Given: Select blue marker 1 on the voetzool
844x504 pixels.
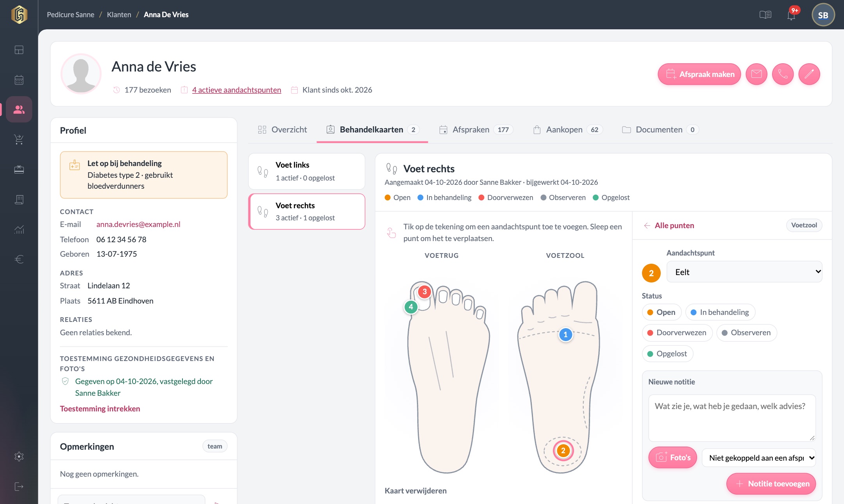Looking at the screenshot, I should coord(565,334).
